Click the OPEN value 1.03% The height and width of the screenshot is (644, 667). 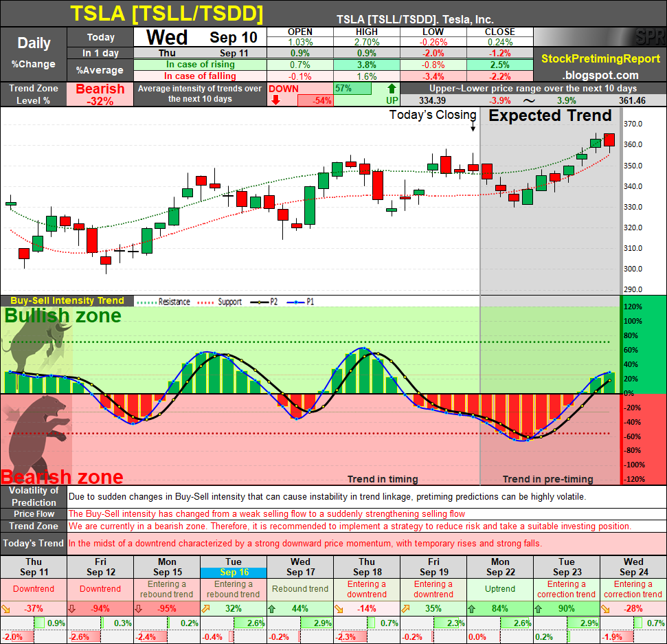click(x=300, y=42)
